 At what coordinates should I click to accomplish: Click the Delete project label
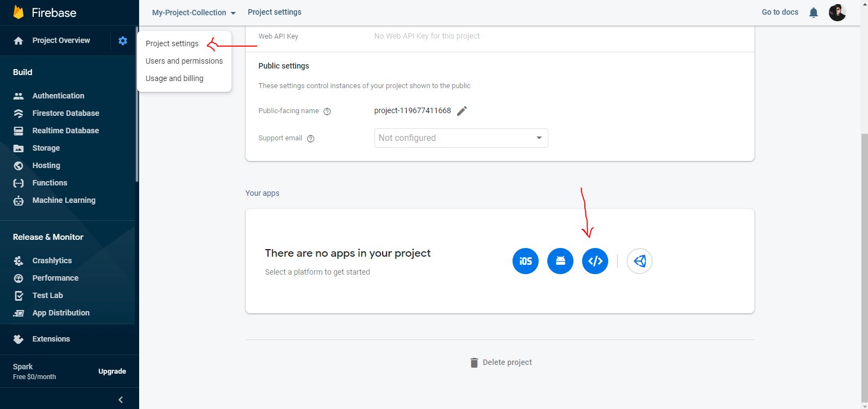507,362
